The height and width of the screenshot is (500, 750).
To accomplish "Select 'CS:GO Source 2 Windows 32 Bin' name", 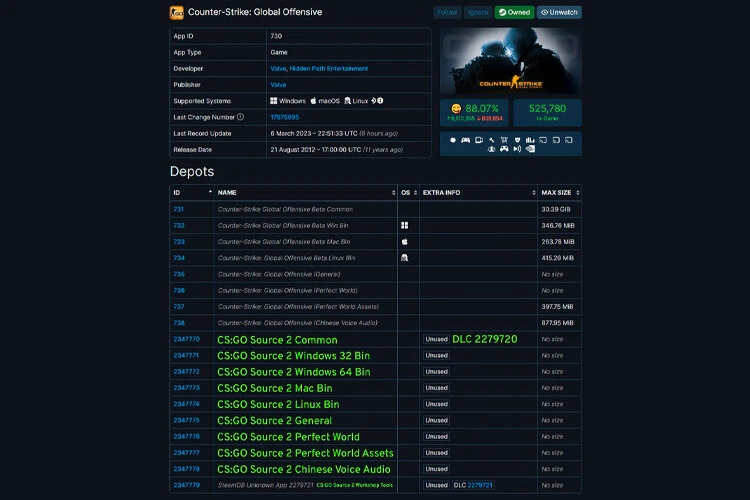I will coord(293,356).
